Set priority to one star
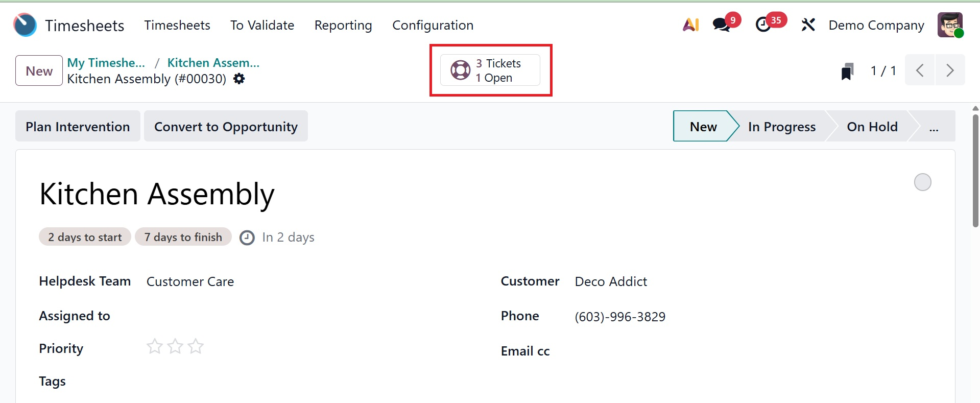This screenshot has width=980, height=403. (154, 347)
